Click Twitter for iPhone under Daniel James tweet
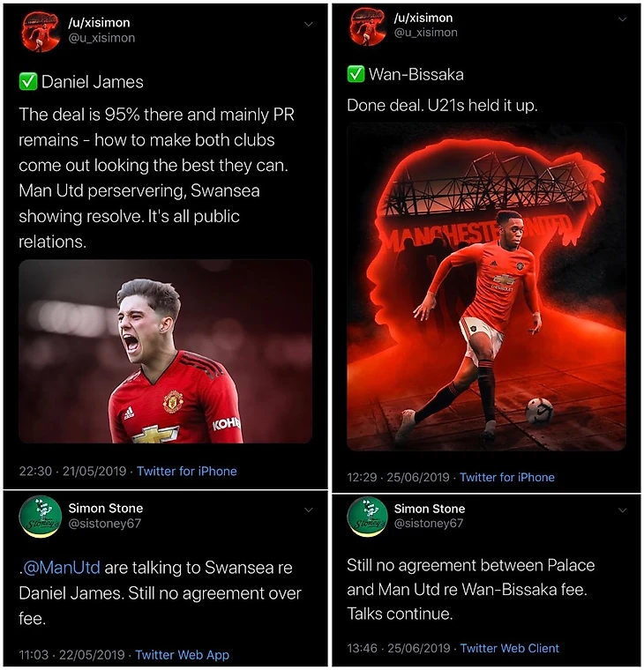This screenshot has height=670, width=644. coord(187,472)
